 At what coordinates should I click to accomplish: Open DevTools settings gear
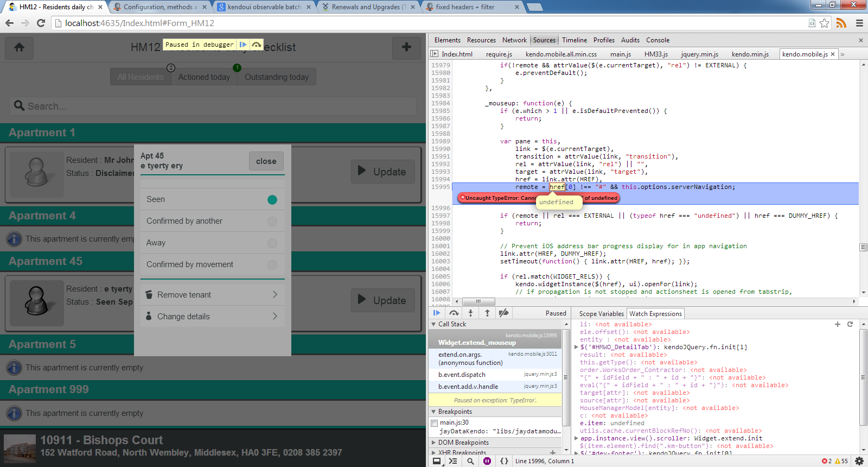coord(859,461)
